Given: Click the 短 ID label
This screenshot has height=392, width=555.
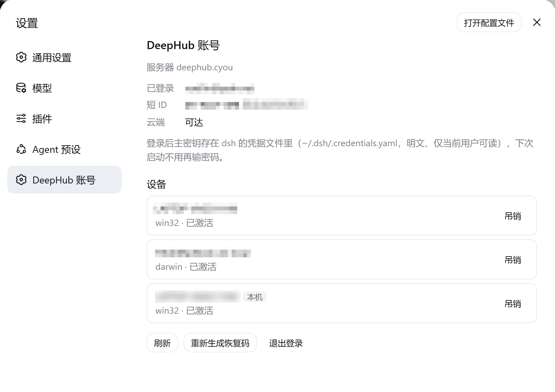Looking at the screenshot, I should coord(157,105).
